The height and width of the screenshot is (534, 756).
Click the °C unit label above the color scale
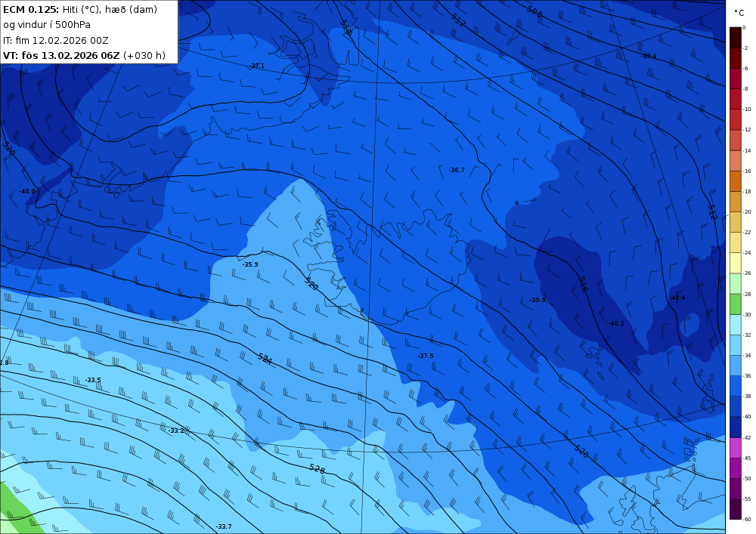pos(739,13)
